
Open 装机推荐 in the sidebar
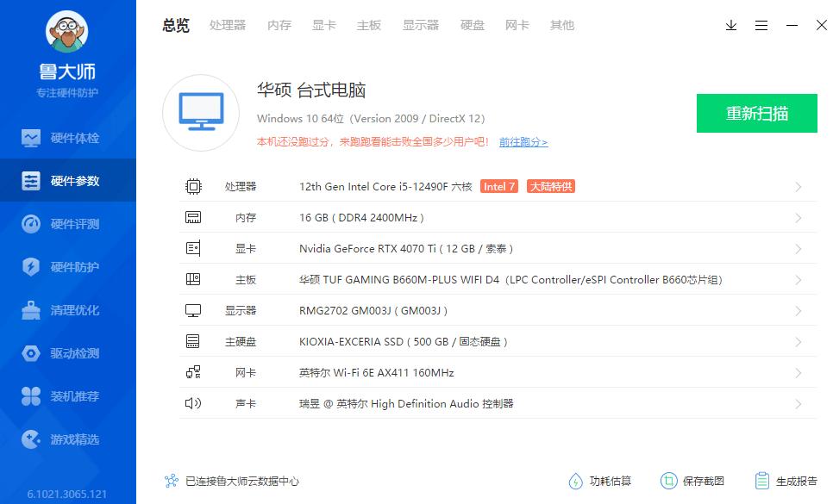coord(67,396)
